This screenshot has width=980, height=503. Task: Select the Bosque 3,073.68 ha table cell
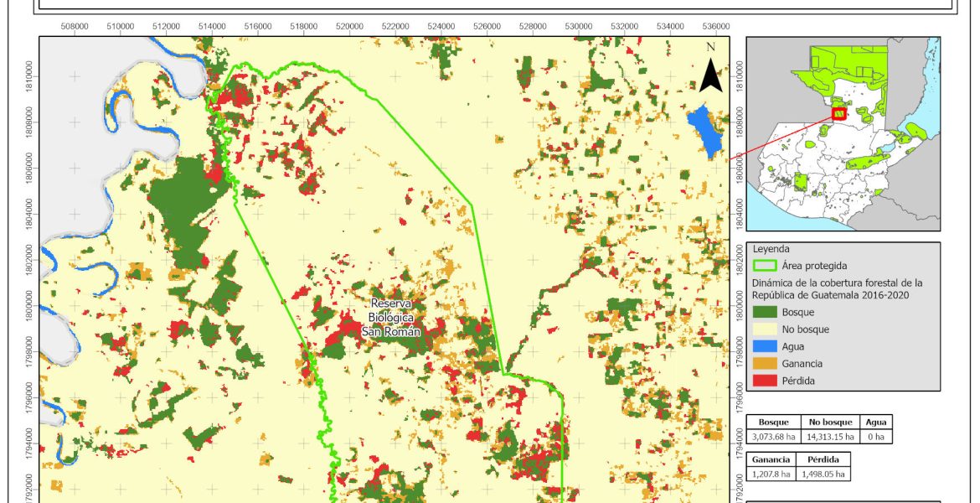pyautogui.click(x=774, y=436)
